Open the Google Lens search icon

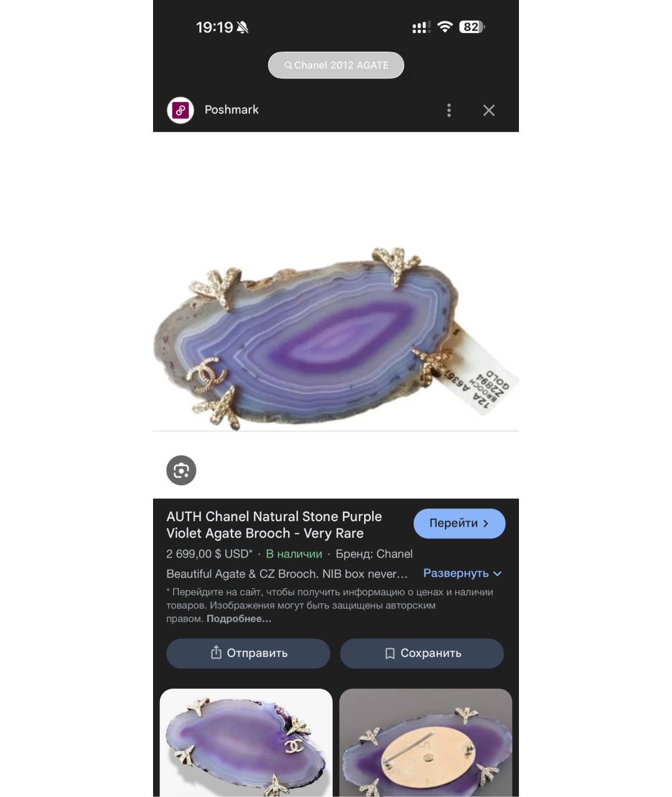[x=181, y=470]
